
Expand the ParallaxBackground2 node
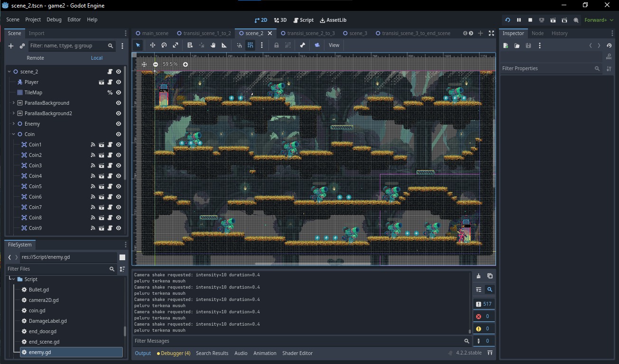13,113
